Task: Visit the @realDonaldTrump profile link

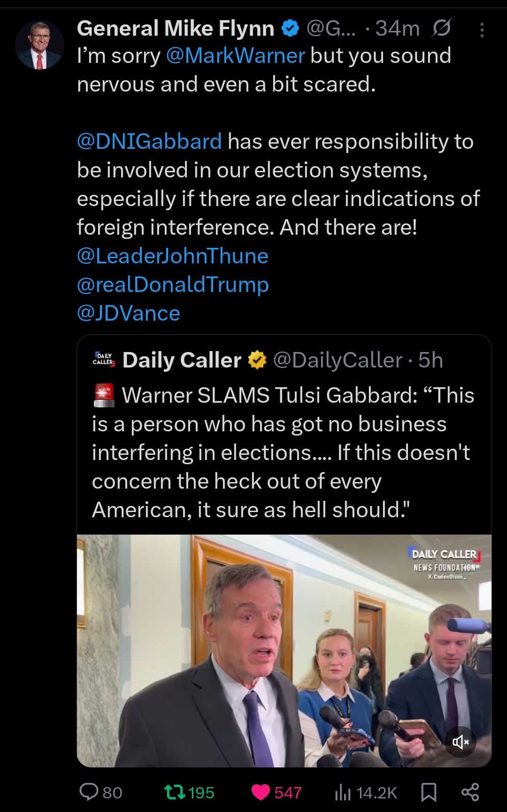Action: pos(173,285)
